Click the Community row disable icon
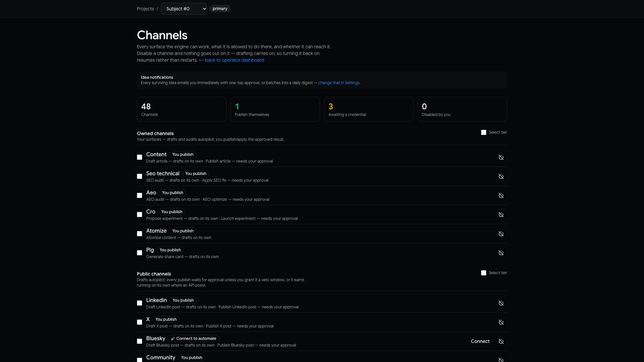This screenshot has height=362, width=644. coord(501,359)
